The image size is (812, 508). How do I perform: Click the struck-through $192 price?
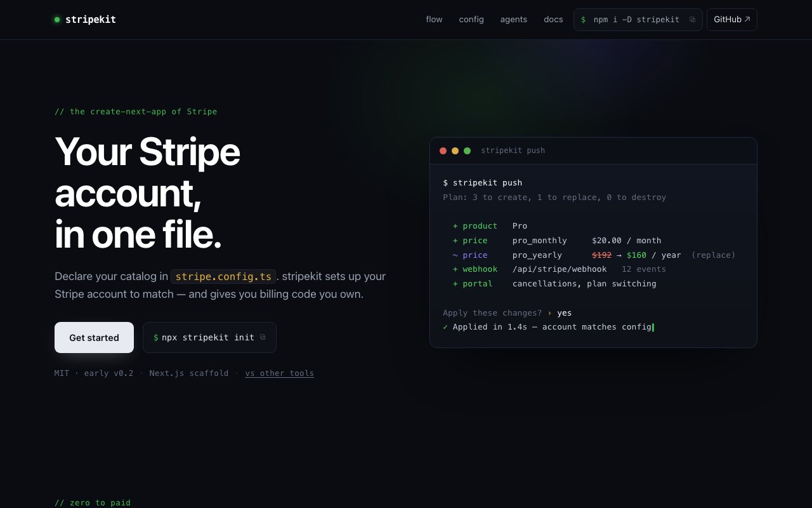pyautogui.click(x=601, y=255)
